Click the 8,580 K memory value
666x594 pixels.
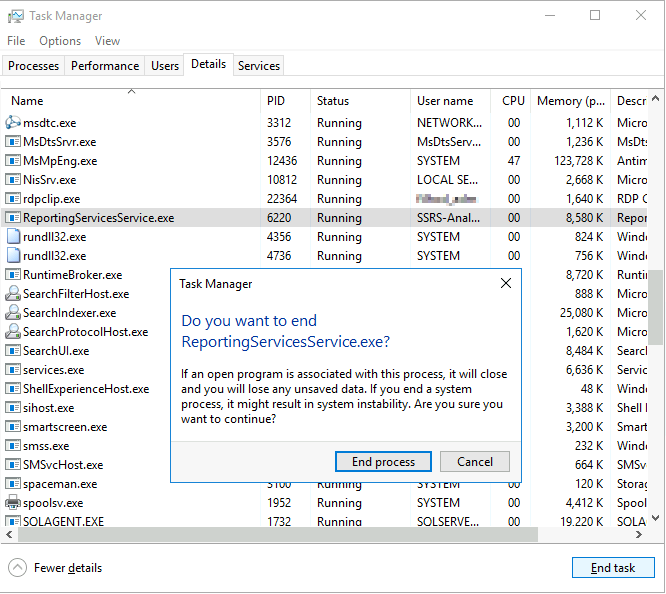coord(584,218)
